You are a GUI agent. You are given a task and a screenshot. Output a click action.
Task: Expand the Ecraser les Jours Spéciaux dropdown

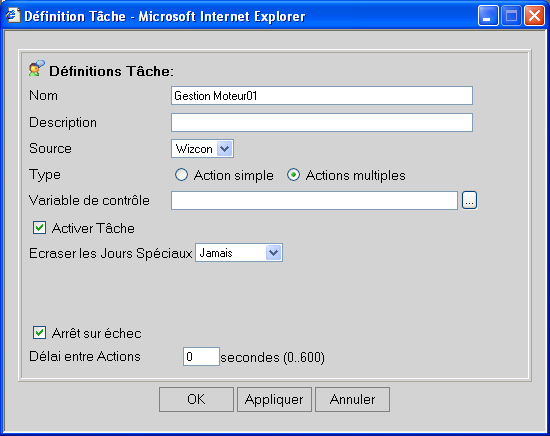(239, 253)
